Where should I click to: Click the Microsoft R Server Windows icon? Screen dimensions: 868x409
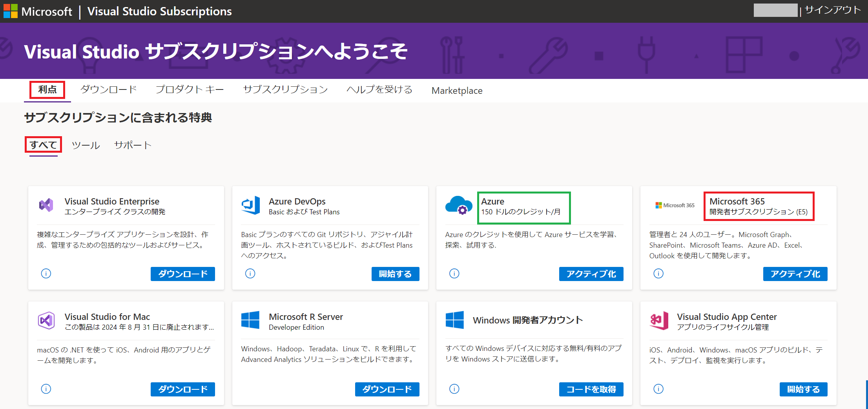pos(251,320)
